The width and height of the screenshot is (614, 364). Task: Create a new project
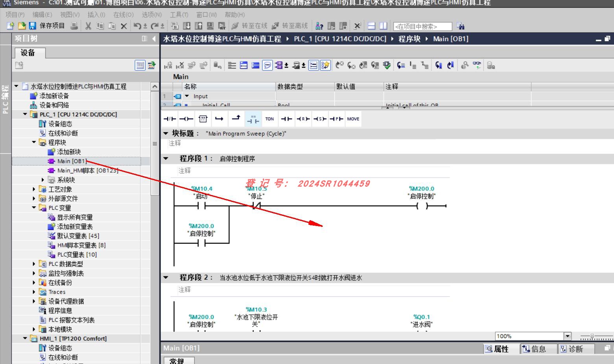(11, 26)
